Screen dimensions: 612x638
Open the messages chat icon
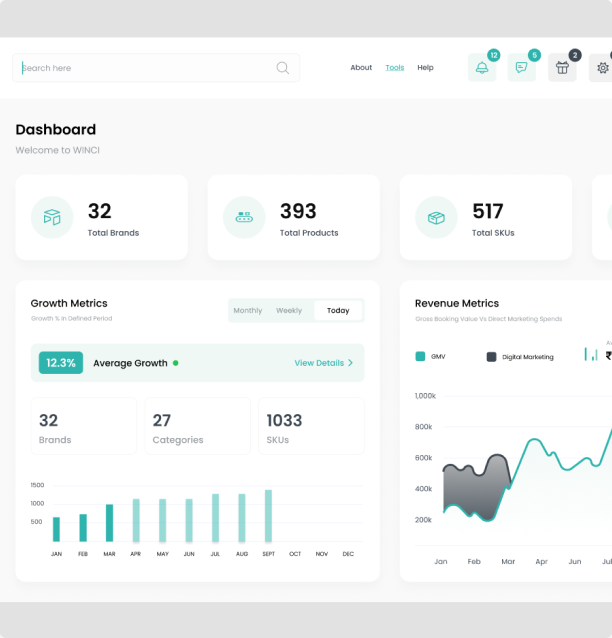tap(521, 68)
